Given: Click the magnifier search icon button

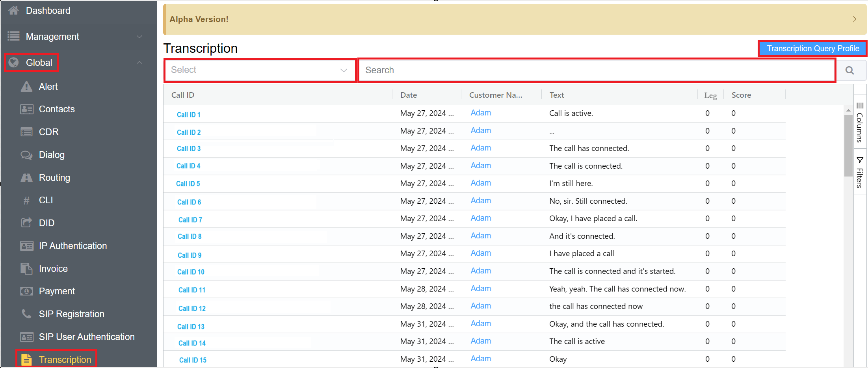Looking at the screenshot, I should pos(850,71).
